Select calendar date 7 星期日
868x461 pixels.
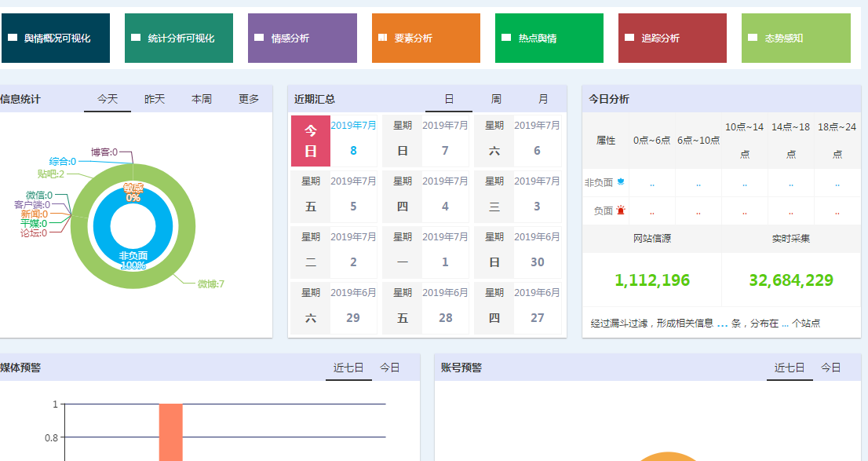coord(425,141)
